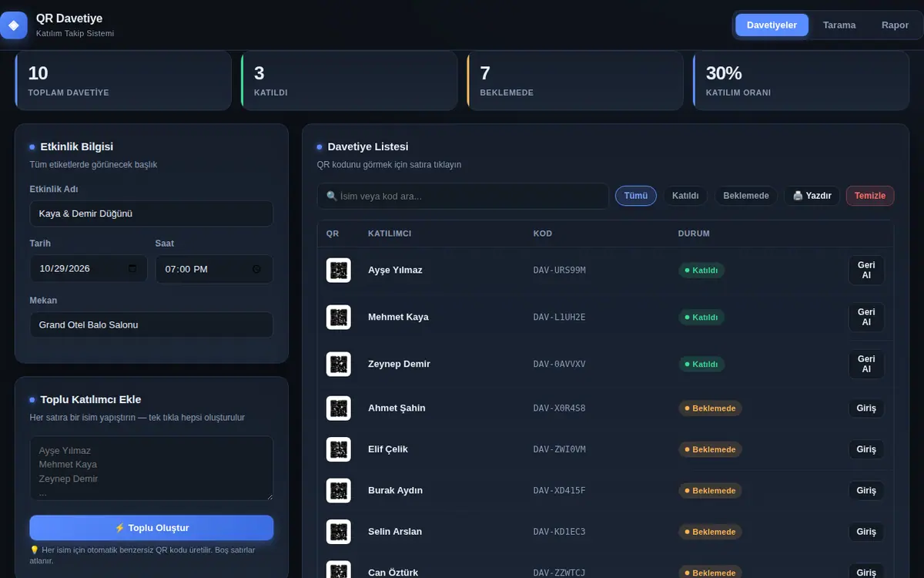Check in Ahmet Şahin with Giriş

[x=866, y=408]
